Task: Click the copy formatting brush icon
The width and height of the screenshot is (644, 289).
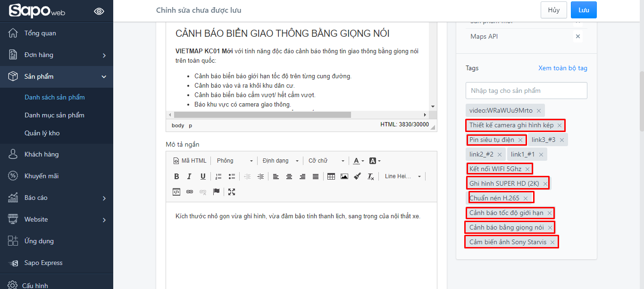Action: point(358,176)
